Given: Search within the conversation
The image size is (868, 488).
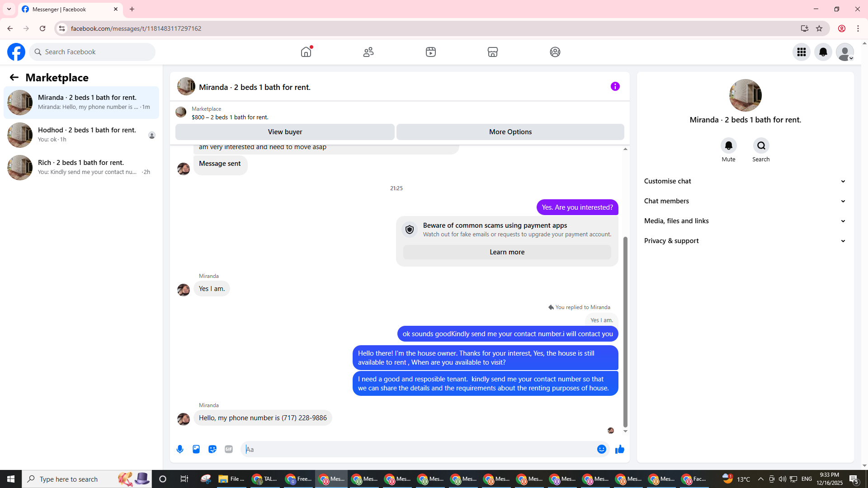Looking at the screenshot, I should click(x=761, y=145).
